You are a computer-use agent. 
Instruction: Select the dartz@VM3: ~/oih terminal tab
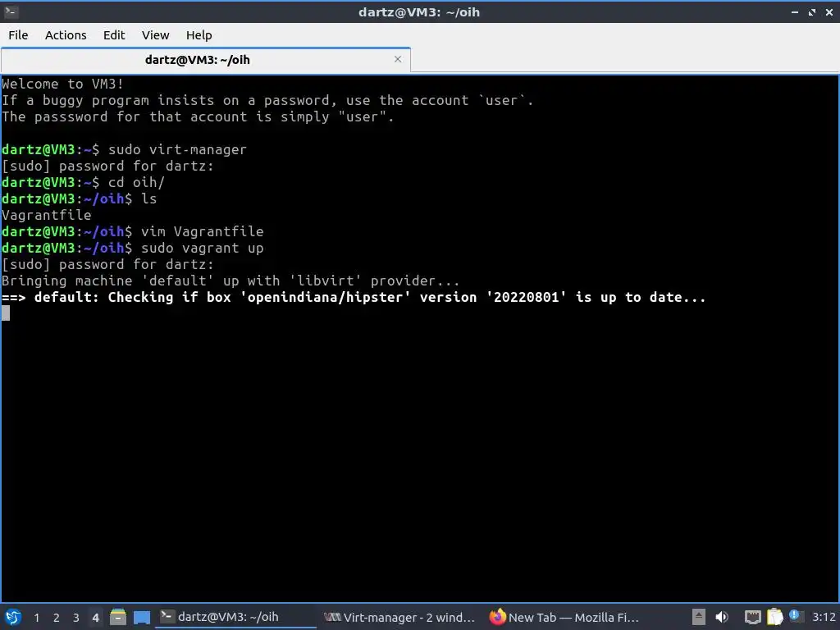[206, 59]
